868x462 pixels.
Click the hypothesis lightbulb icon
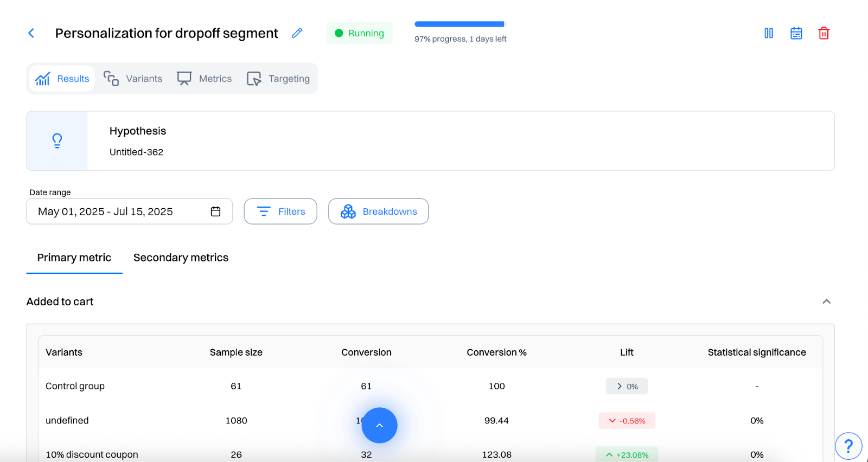(57, 141)
